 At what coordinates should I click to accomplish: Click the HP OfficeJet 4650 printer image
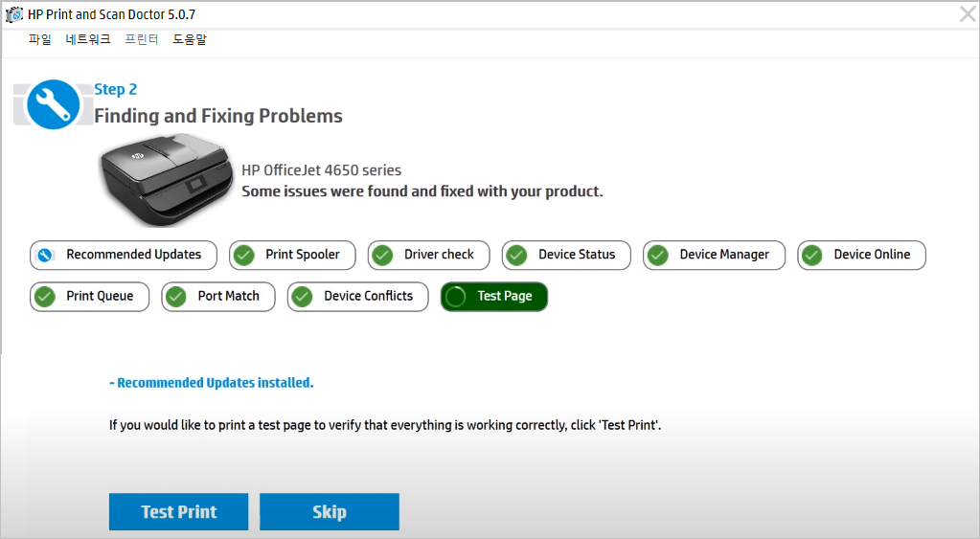(166, 180)
